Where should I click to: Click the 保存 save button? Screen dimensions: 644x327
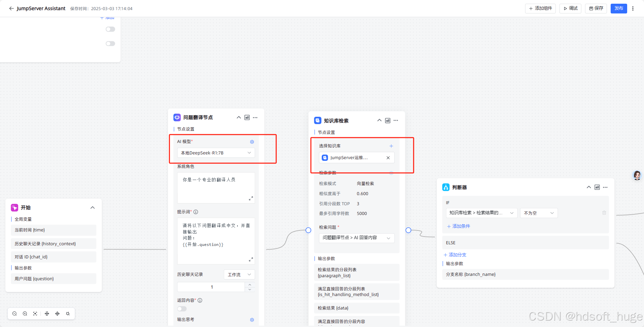596,8
